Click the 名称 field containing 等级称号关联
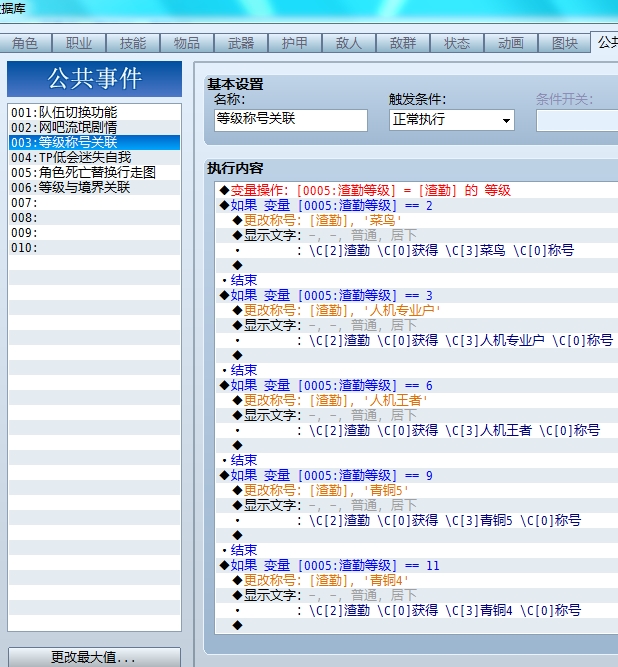Viewport: 618px width, 667px height. pyautogui.click(x=291, y=120)
